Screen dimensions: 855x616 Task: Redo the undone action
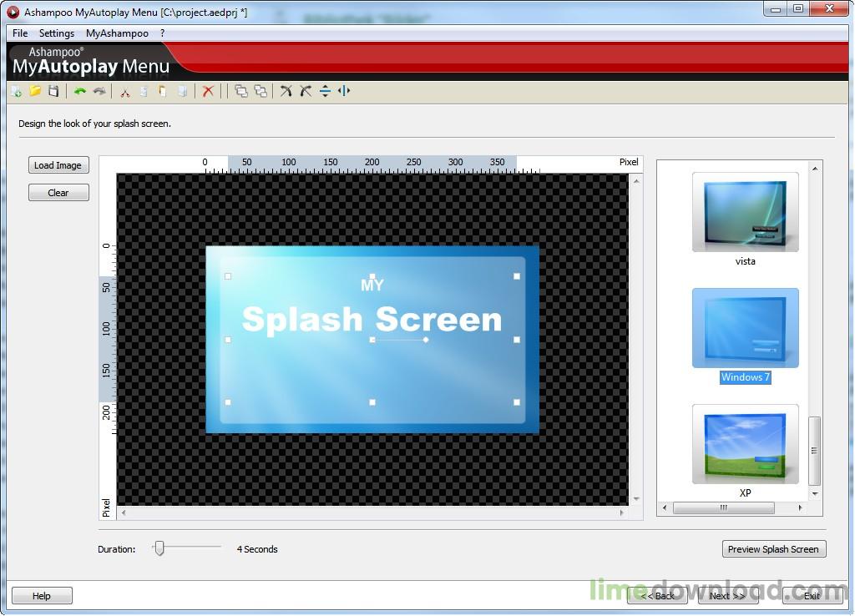pyautogui.click(x=100, y=91)
